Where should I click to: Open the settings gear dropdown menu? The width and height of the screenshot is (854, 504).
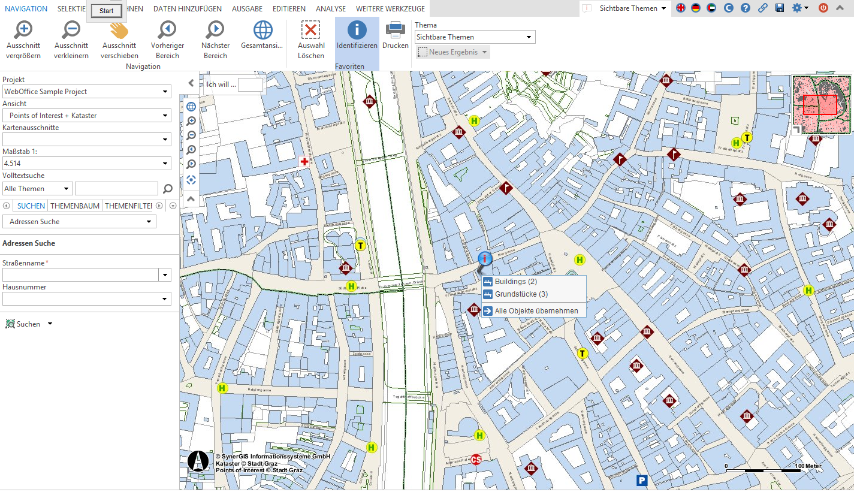[x=799, y=9]
